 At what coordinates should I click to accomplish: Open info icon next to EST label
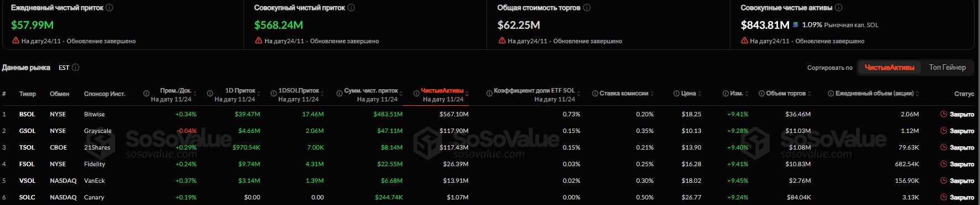pyautogui.click(x=76, y=68)
